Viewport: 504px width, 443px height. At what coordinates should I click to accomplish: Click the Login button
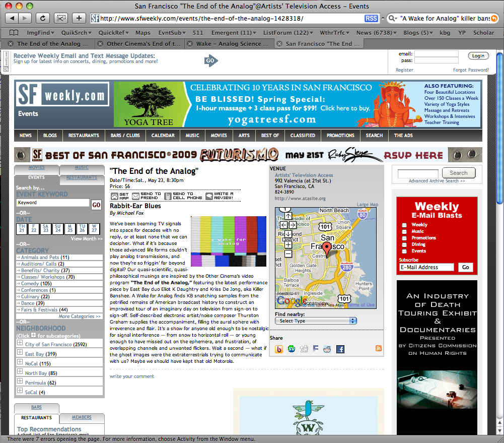coord(478,55)
